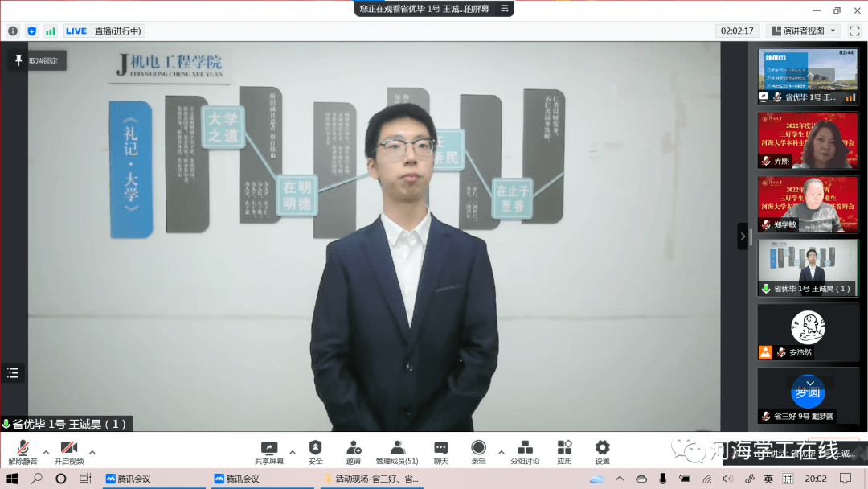Open meeting 设置 settings gear

pyautogui.click(x=602, y=450)
